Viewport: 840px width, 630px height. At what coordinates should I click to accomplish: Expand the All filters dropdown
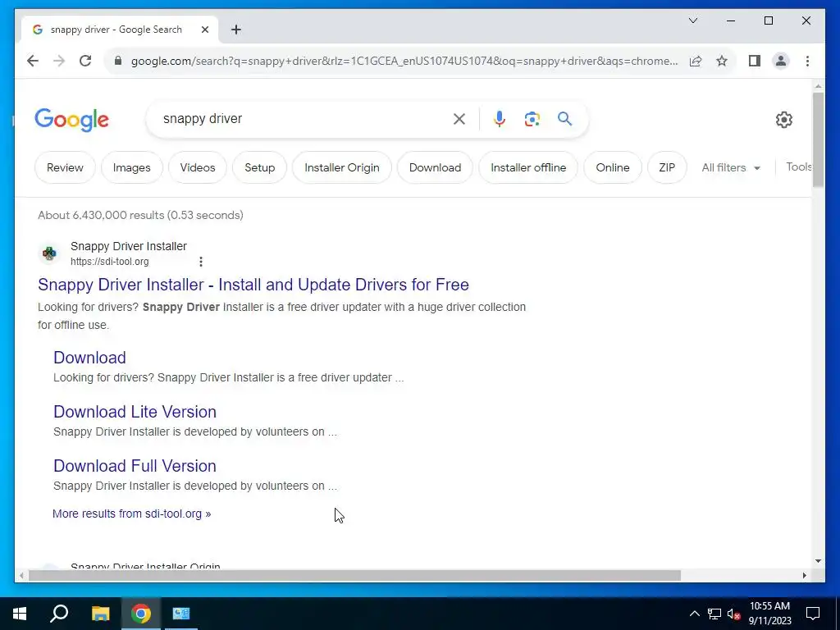coord(731,167)
